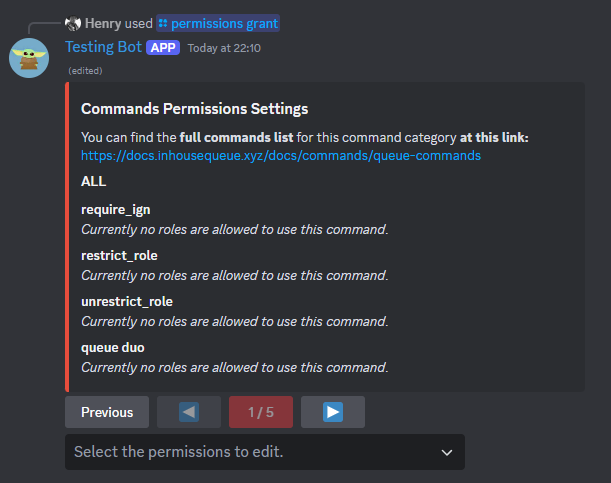Screen dimensions: 611x483
Task: Click the Commands Permissions Settings embed title
Action: coord(194,109)
